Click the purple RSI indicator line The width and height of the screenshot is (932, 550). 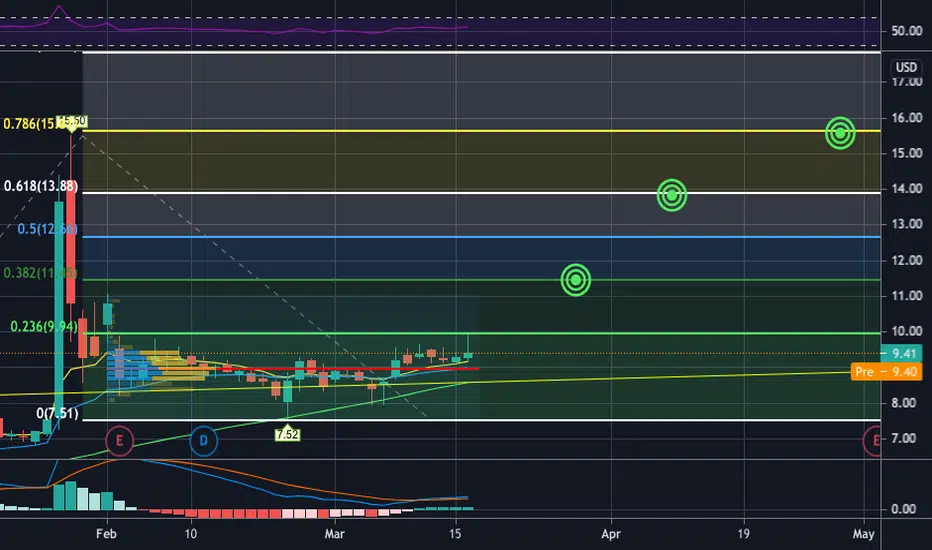tap(234, 27)
